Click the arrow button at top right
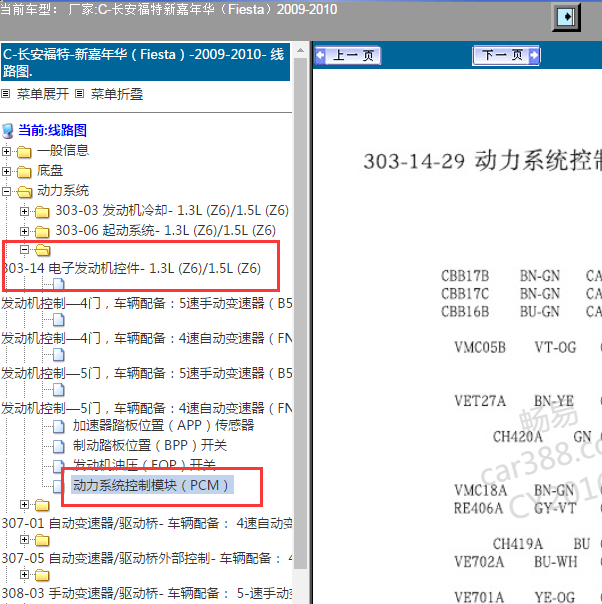This screenshot has width=602, height=604. [x=566, y=17]
